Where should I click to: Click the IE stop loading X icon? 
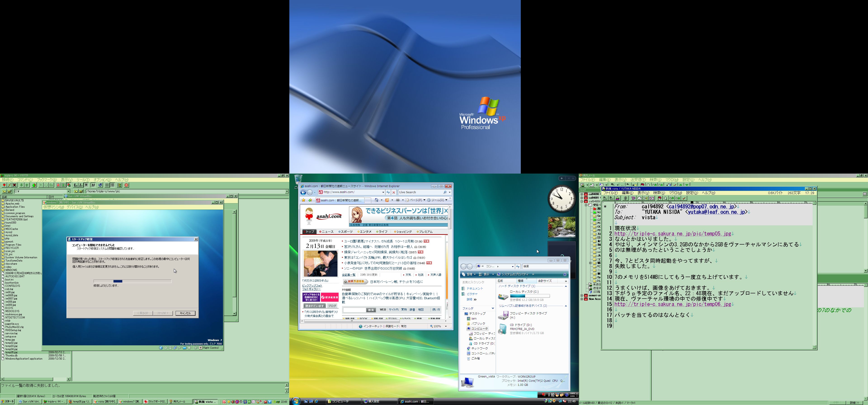pos(394,192)
